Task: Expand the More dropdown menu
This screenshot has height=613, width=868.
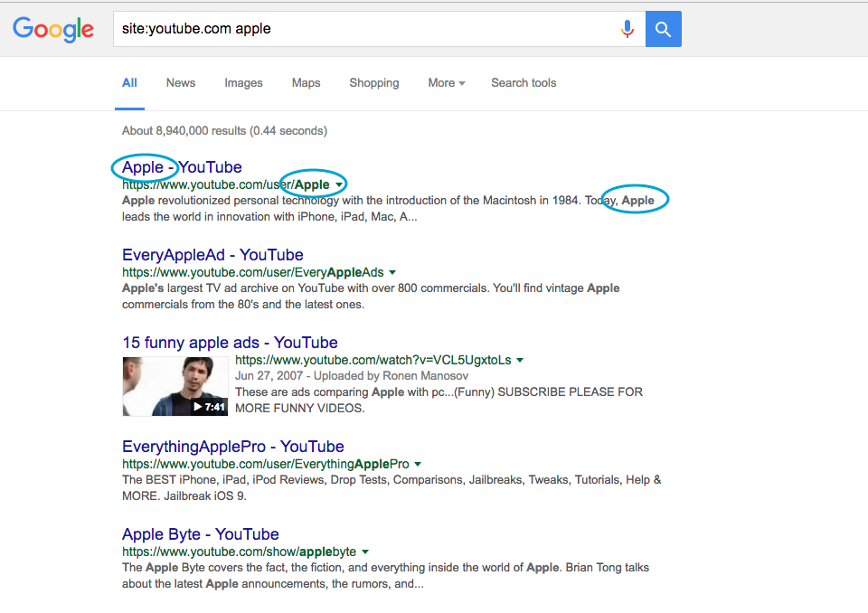Action: pyautogui.click(x=446, y=83)
